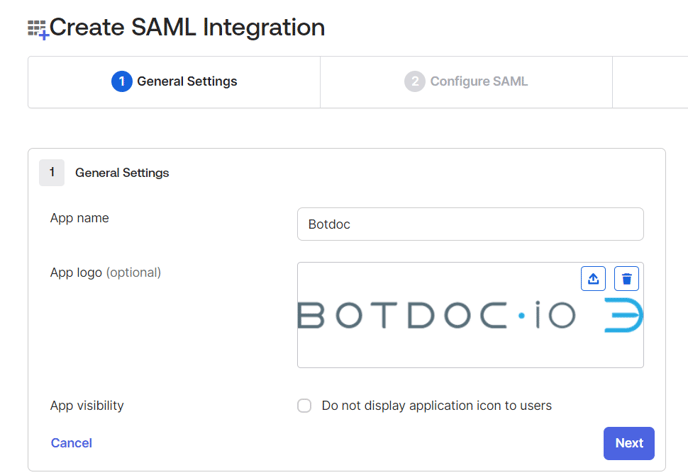
Task: Select the third wizard step tab
Action: click(x=650, y=81)
